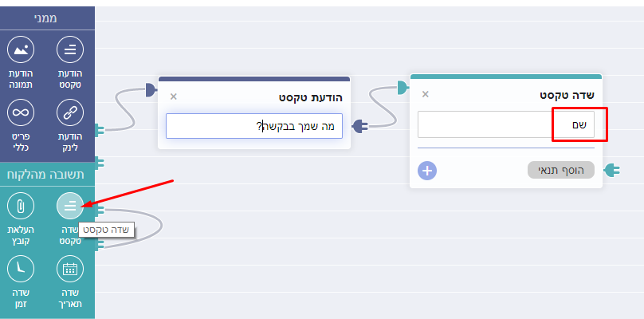Click the הוסף תנאי (add condition) button
This screenshot has width=644, height=319.
point(560,170)
